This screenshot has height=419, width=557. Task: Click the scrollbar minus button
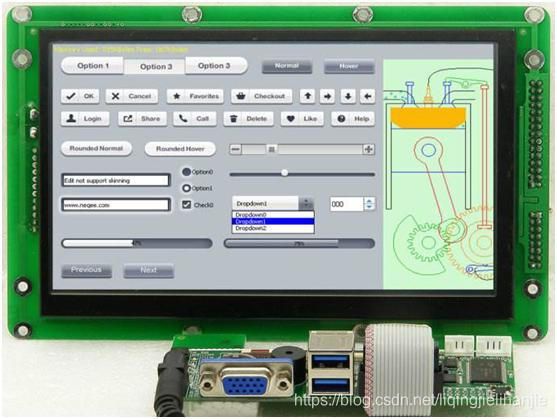pyautogui.click(x=235, y=149)
